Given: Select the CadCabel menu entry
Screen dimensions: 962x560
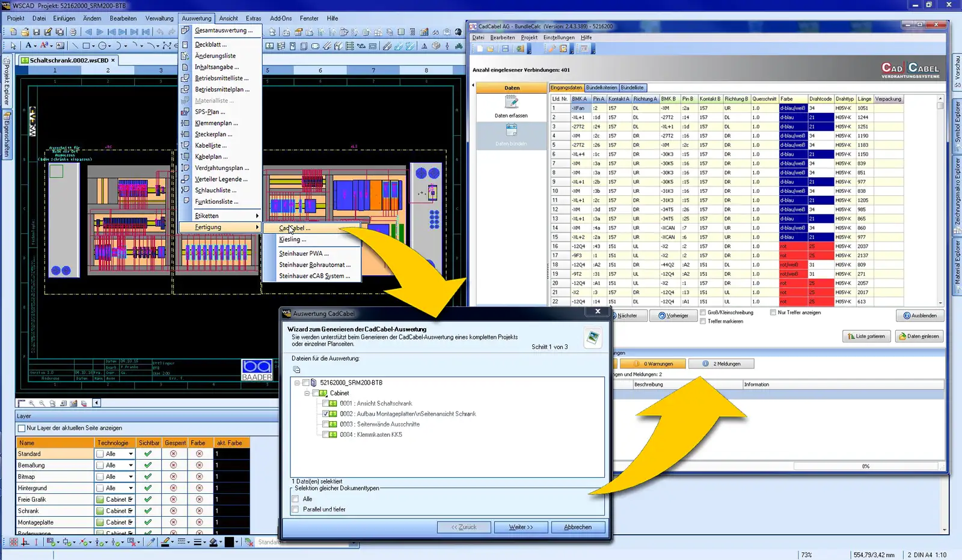Looking at the screenshot, I should click(311, 228).
